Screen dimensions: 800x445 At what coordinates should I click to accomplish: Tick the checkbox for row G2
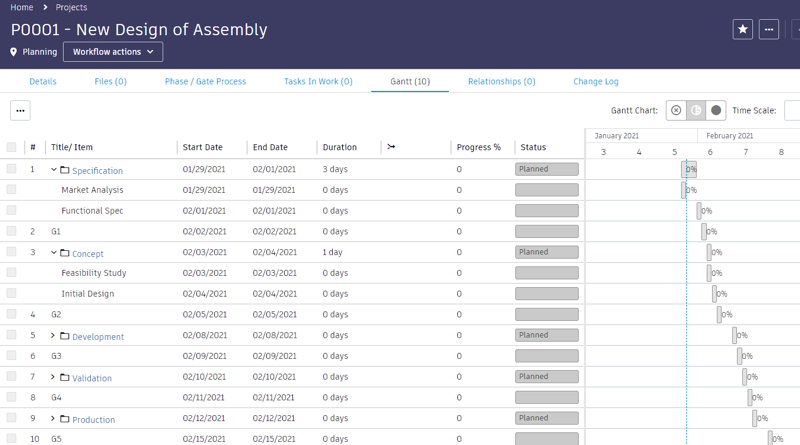pos(12,314)
